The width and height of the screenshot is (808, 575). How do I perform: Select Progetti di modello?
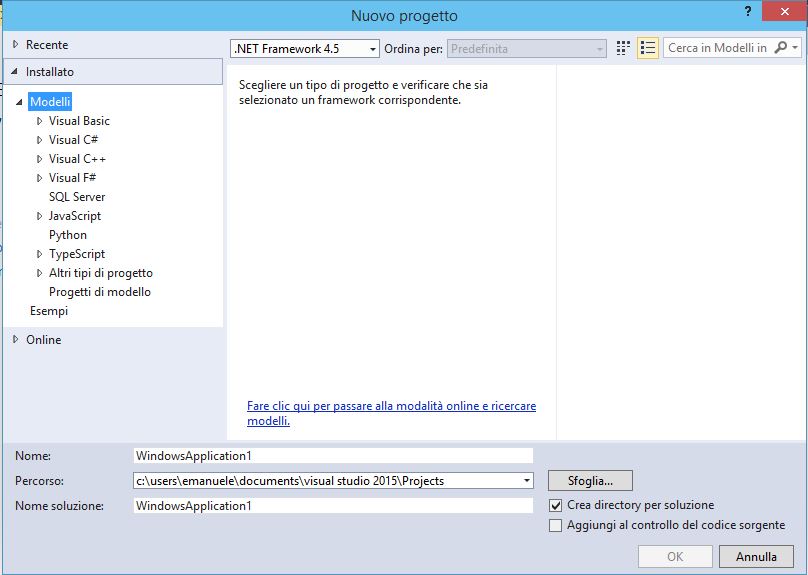[x=99, y=292]
